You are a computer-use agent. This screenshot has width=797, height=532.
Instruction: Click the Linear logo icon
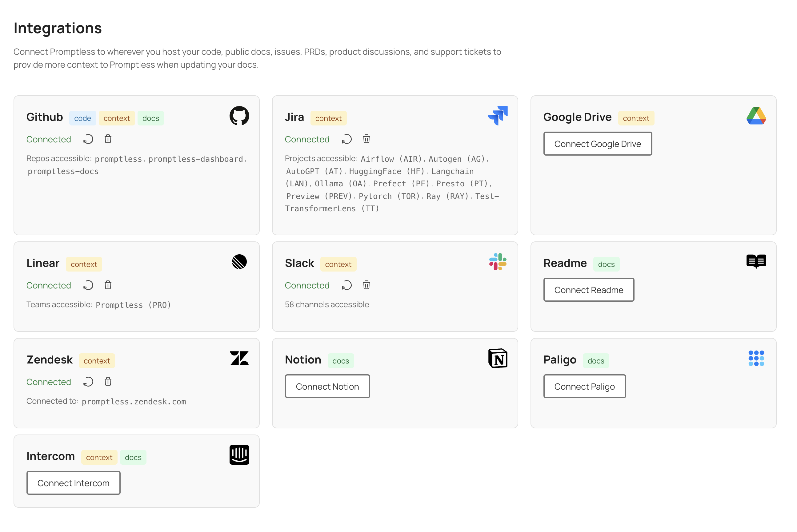[240, 262]
